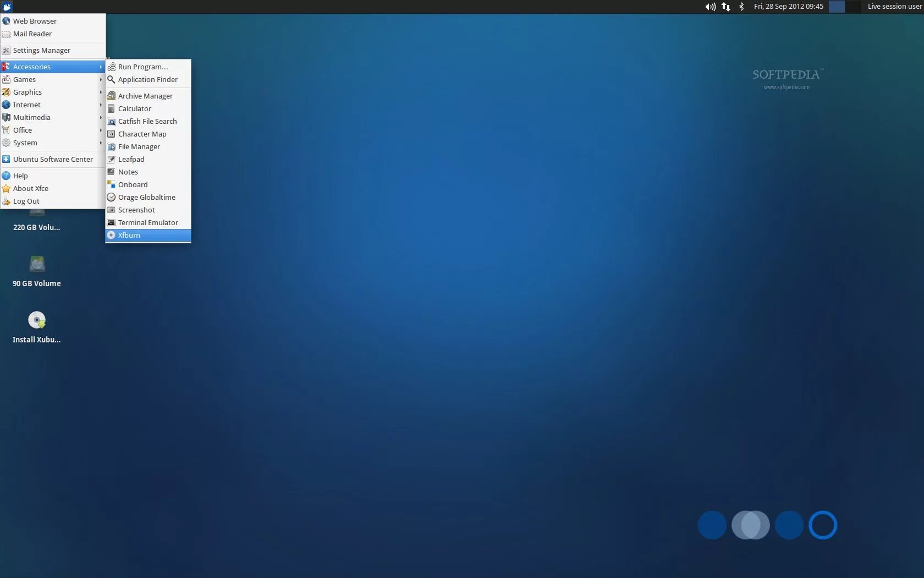The image size is (924, 578).
Task: Expand the System submenu arrow
Action: 101,143
